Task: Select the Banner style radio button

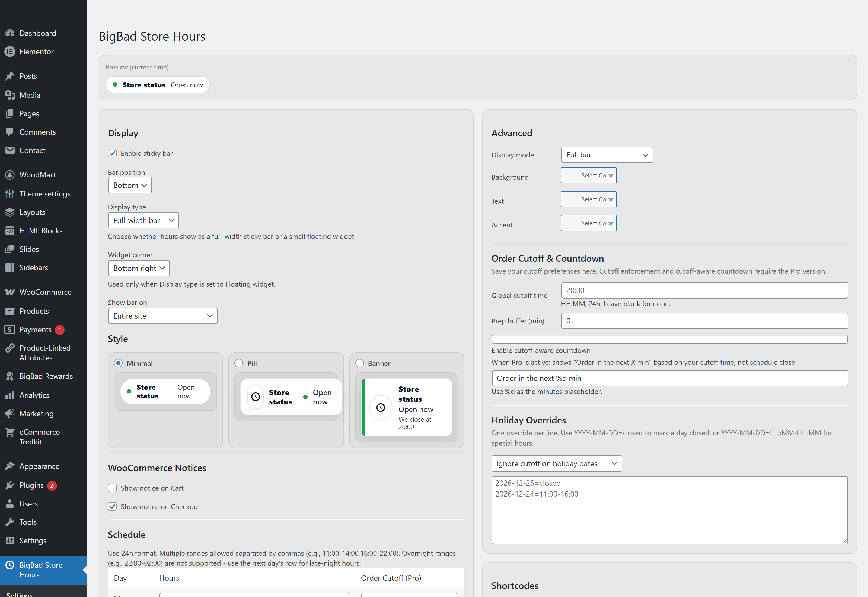Action: click(360, 363)
